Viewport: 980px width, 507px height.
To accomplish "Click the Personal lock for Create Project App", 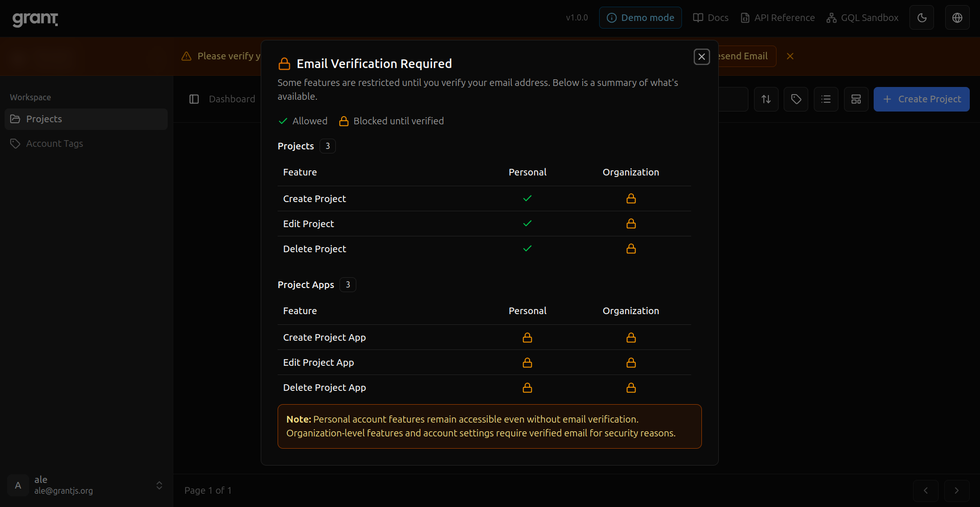I will pos(527,338).
